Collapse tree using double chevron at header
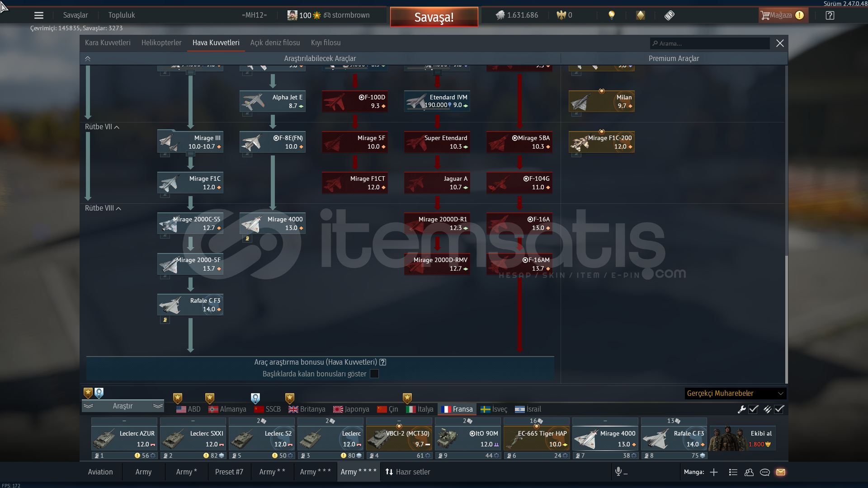Viewport: 868px width, 488px height. coord(88,59)
